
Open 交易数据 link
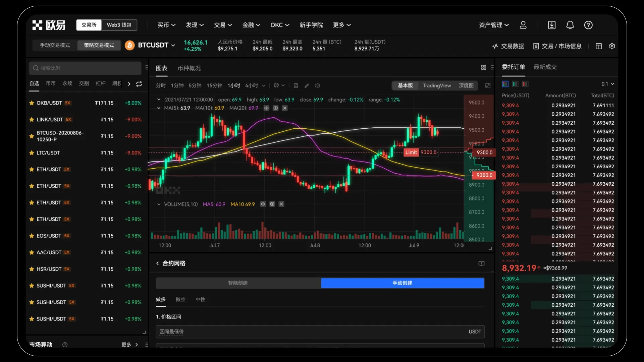pyautogui.click(x=508, y=46)
